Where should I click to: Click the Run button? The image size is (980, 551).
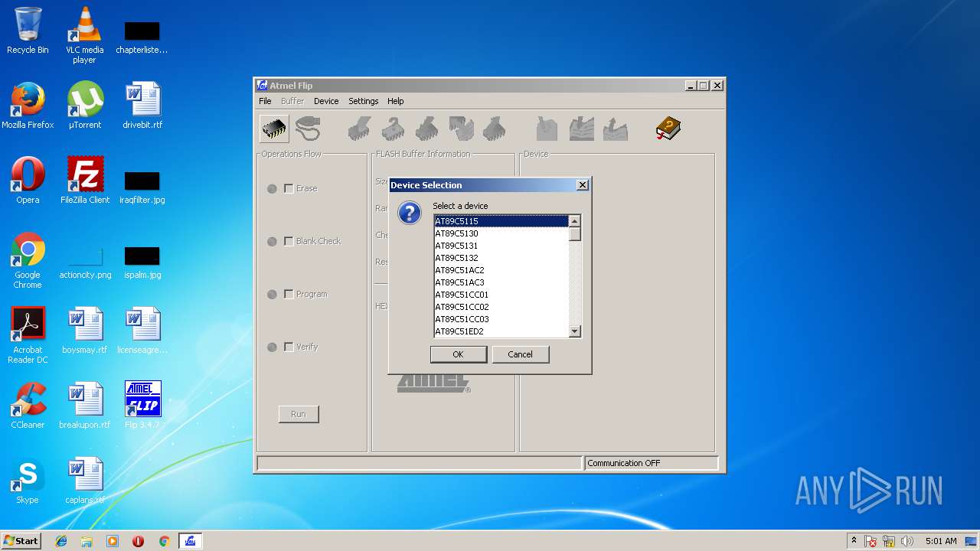[x=299, y=414]
